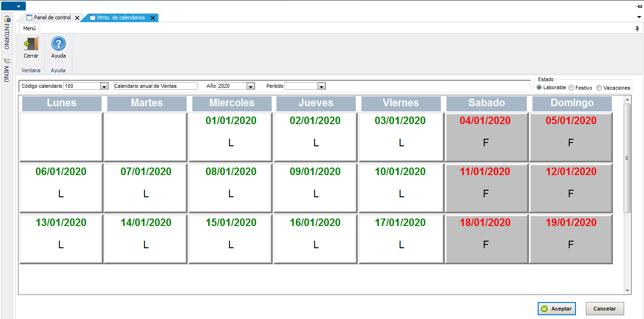This screenshot has height=319, width=644.
Task: Click the Cerrar door icon
Action: (31, 44)
